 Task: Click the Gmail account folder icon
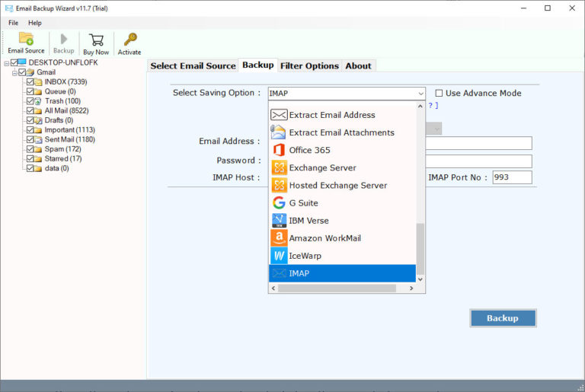tap(30, 72)
